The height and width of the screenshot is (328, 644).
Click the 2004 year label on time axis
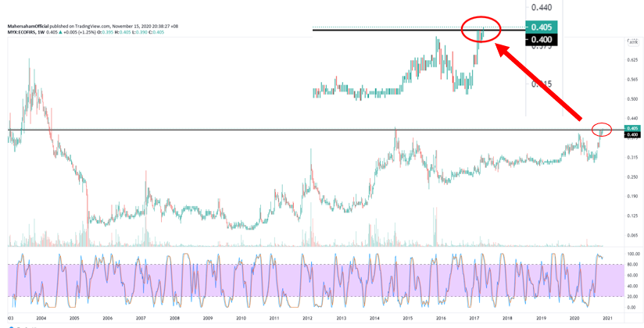coord(41,318)
